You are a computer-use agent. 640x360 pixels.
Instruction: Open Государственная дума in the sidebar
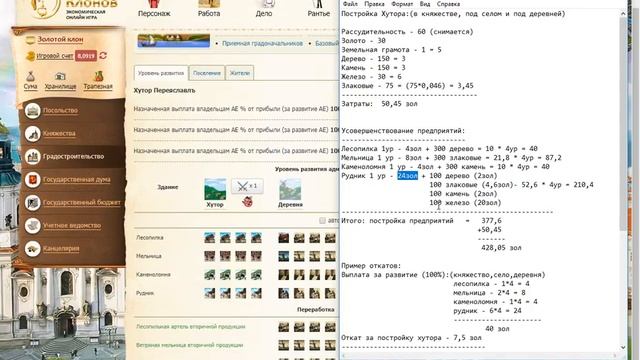point(77,180)
